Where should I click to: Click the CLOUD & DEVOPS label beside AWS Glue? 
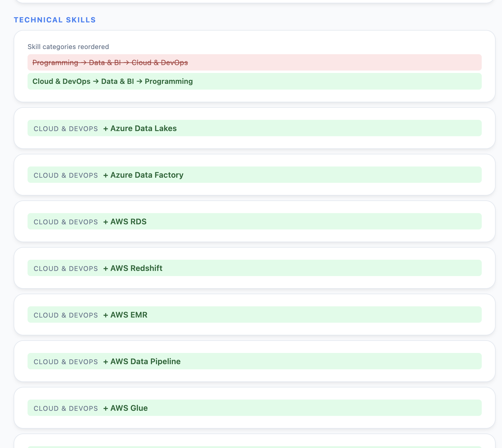[66, 408]
